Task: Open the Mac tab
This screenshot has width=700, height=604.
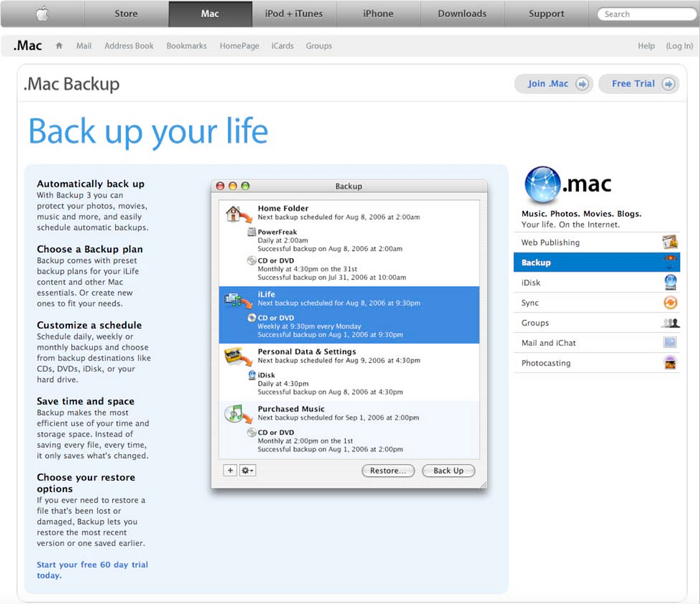Action: [x=210, y=14]
